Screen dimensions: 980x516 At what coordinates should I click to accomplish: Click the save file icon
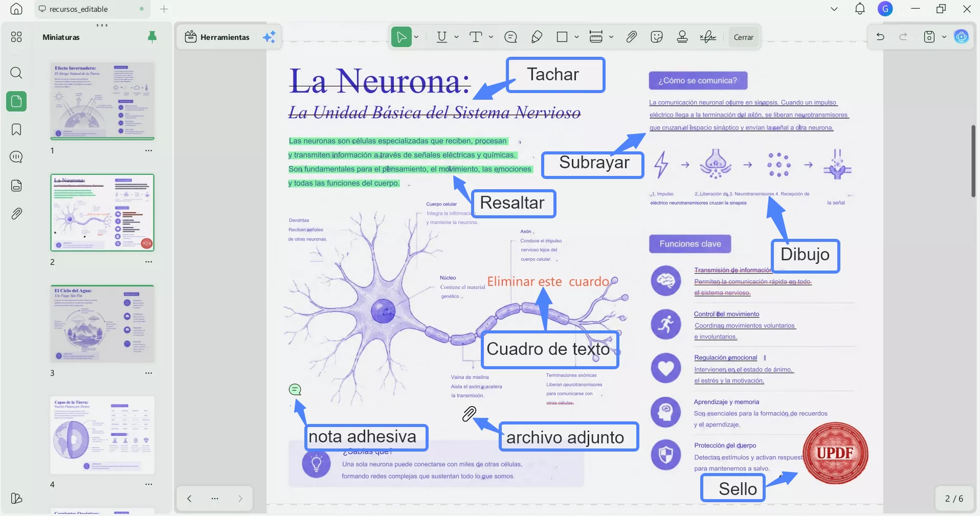[x=929, y=37]
